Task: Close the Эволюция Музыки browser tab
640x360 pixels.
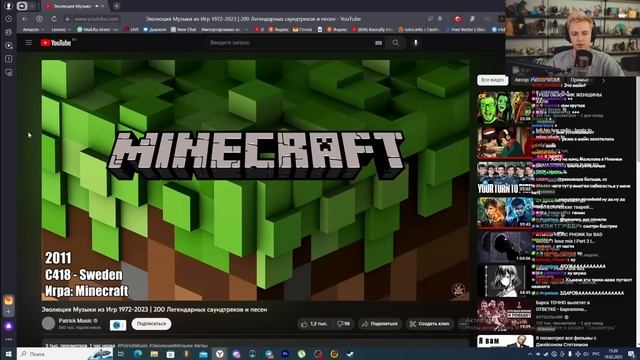Action: pos(102,6)
